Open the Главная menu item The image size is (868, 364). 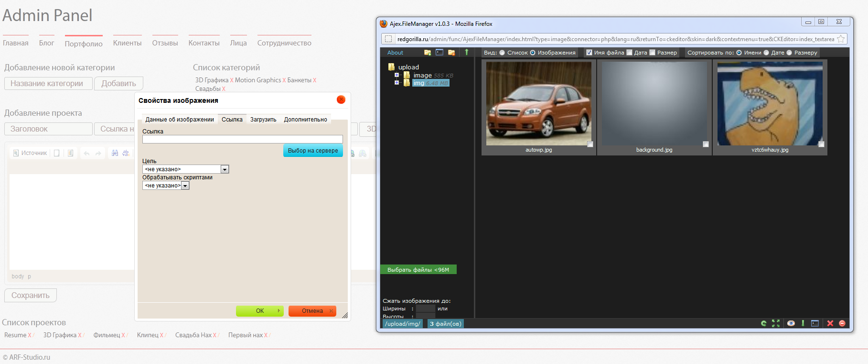coord(16,43)
